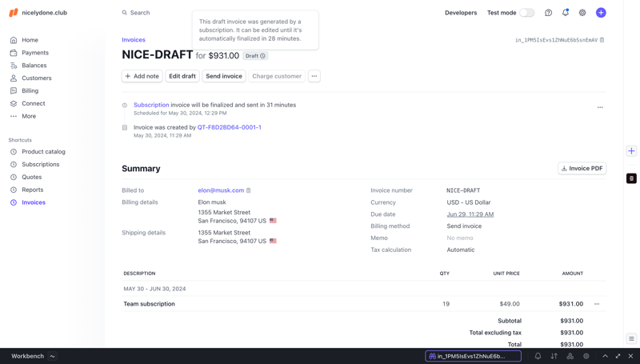Go back via Invoices breadcrumb
The height and width of the screenshot is (364, 640).
(x=134, y=39)
